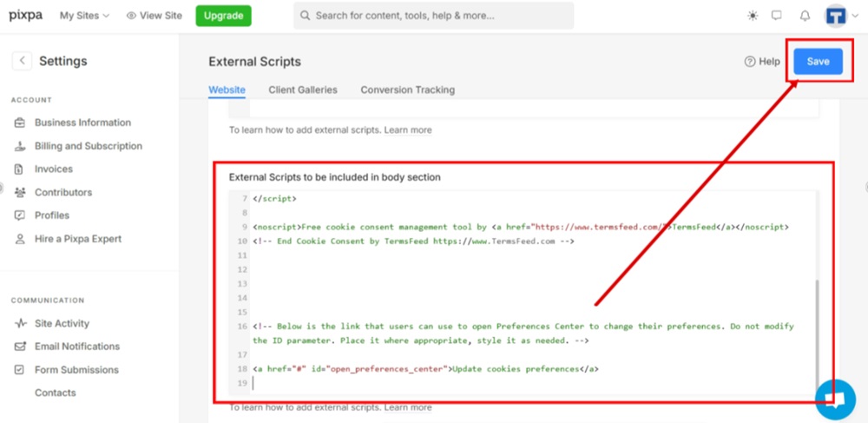Select the Website tab
Viewport: 868px width, 423px height.
(227, 89)
